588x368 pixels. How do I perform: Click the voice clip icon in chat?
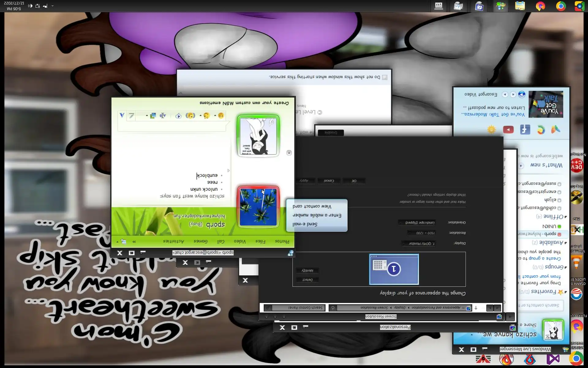tap(178, 116)
